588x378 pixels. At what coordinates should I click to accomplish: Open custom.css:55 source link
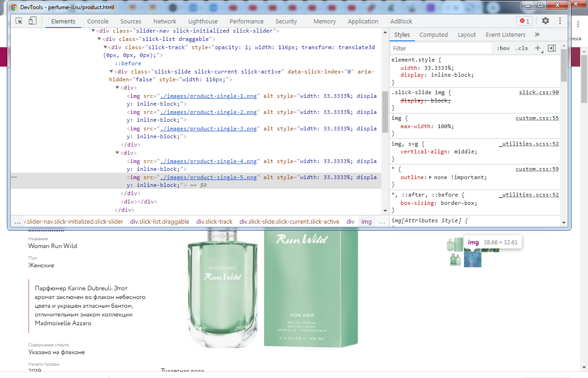(537, 118)
